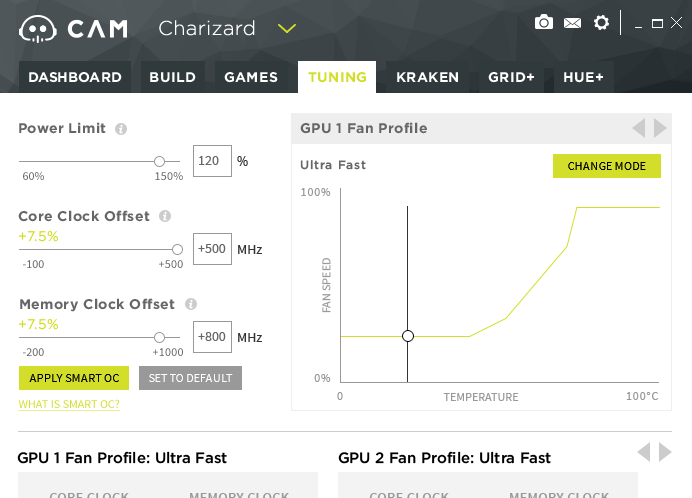Click the CAM logo icon
This screenshot has width=692, height=498.
(x=39, y=29)
